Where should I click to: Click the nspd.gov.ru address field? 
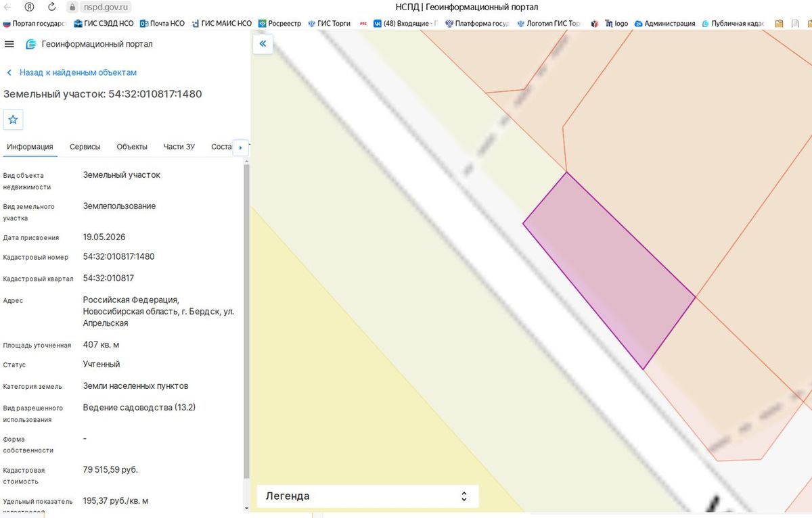tap(104, 7)
